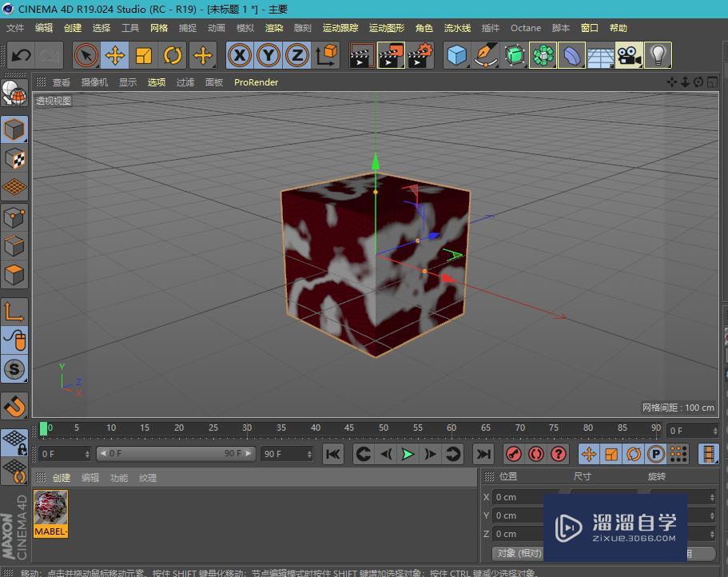Add a Floor environment object

click(600, 55)
